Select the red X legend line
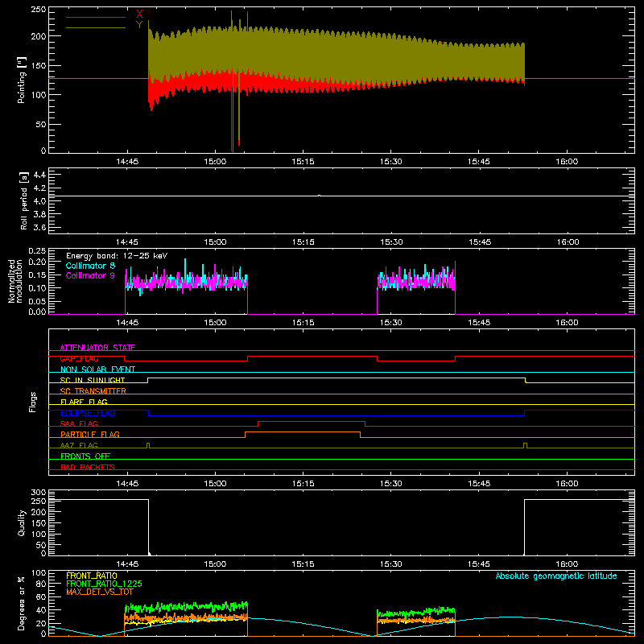This screenshot has width=644, height=644. [96, 17]
